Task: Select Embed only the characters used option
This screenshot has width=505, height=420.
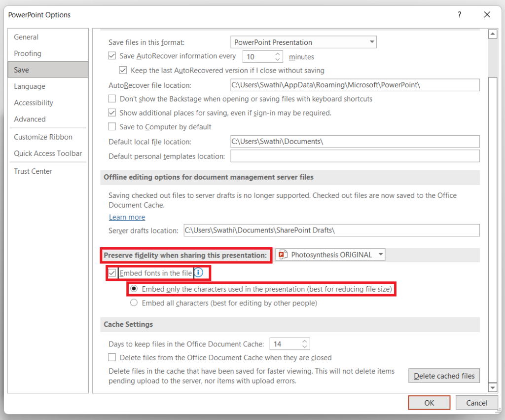Action: click(x=134, y=288)
